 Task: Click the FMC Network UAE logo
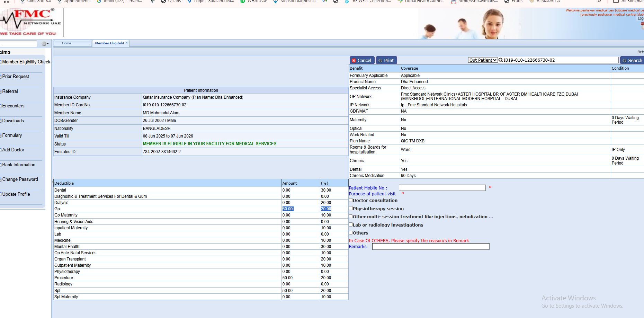pyautogui.click(x=31, y=22)
